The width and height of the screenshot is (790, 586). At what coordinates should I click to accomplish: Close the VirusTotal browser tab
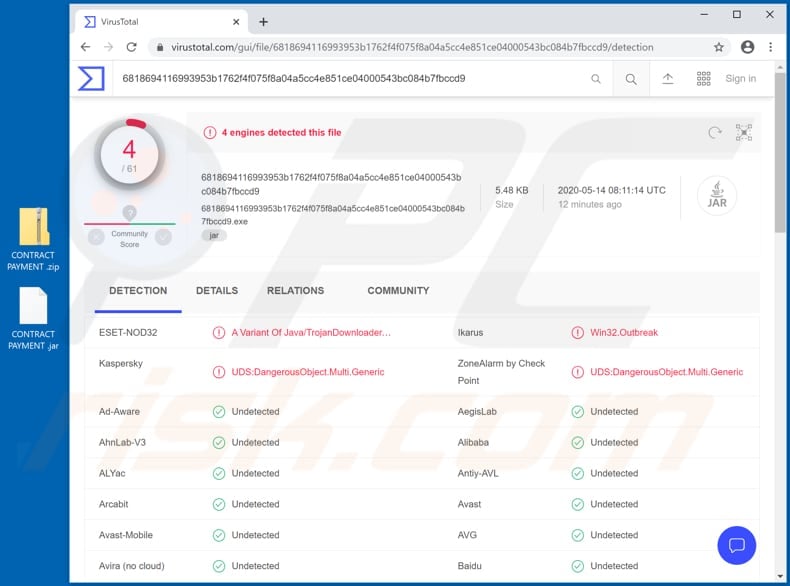(236, 22)
